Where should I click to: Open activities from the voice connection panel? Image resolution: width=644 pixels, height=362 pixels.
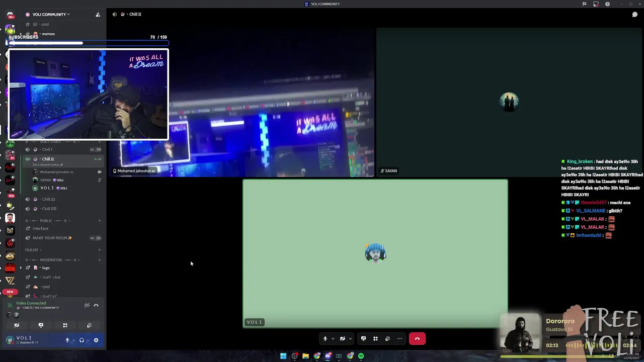click(x=65, y=325)
